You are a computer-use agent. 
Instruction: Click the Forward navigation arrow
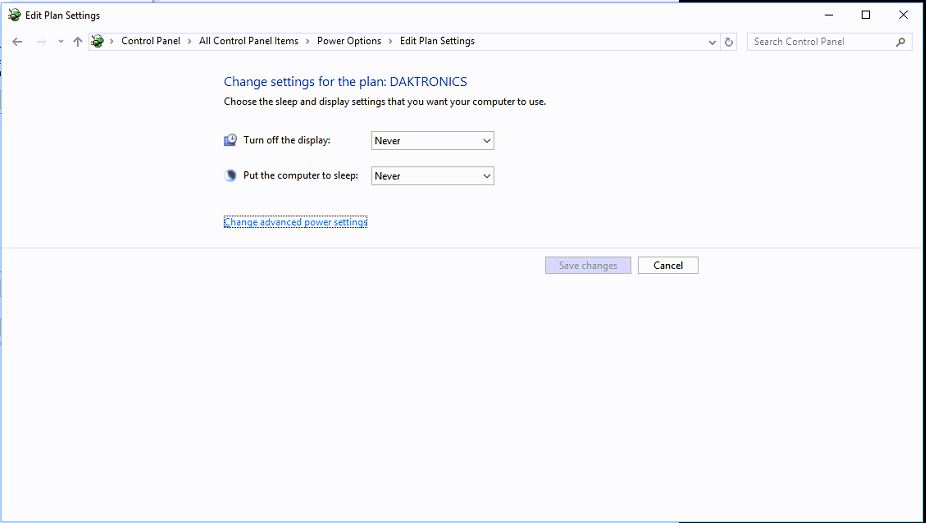click(x=41, y=42)
